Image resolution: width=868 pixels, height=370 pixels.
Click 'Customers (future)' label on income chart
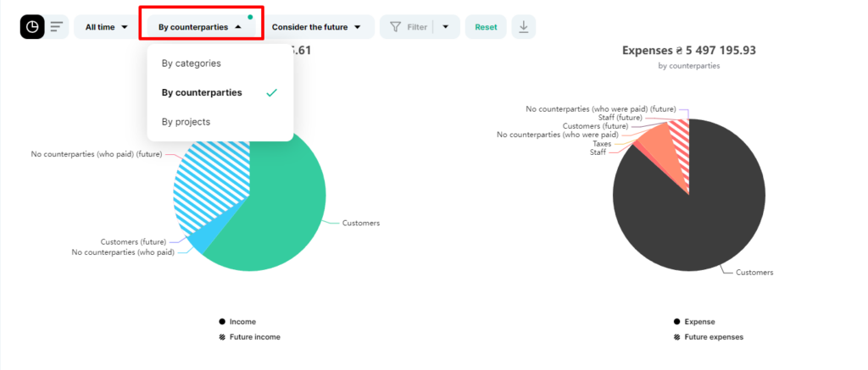[133, 241]
